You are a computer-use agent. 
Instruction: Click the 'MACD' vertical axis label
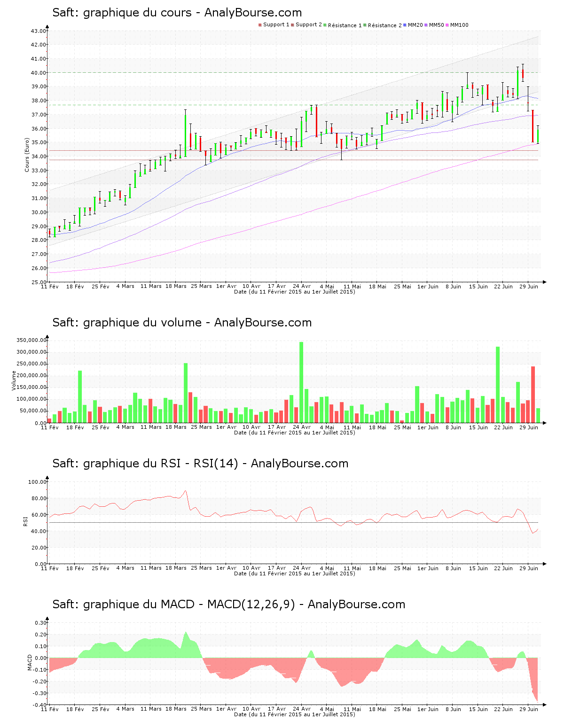30,662
